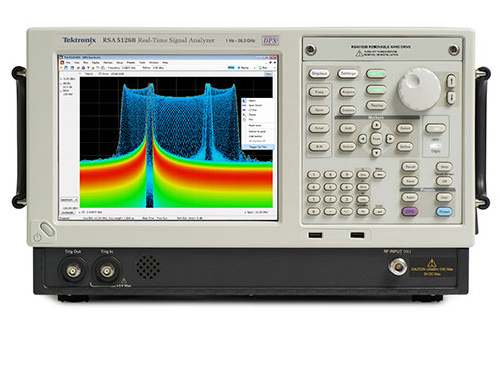This screenshot has height=370, width=500.
Task: Push the purple DPX button
Action: [x=410, y=212]
